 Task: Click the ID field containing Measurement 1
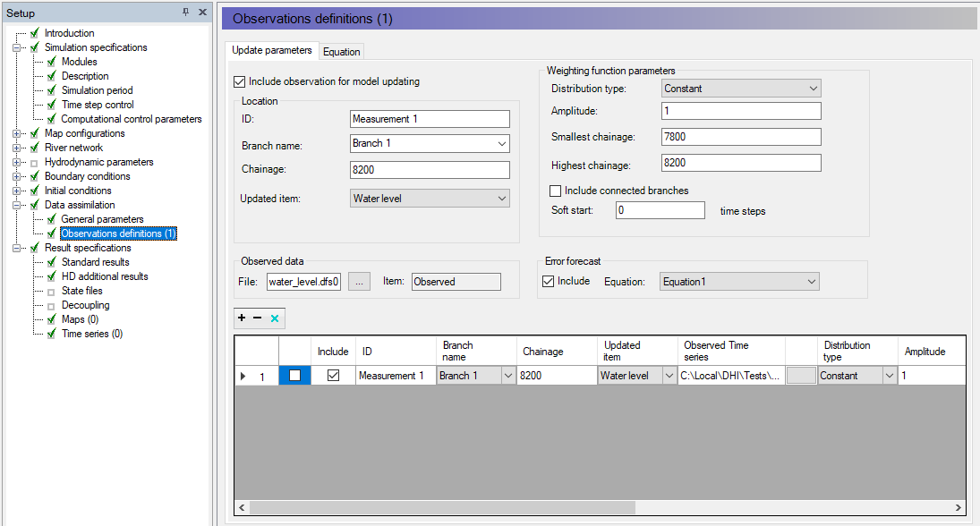(430, 119)
